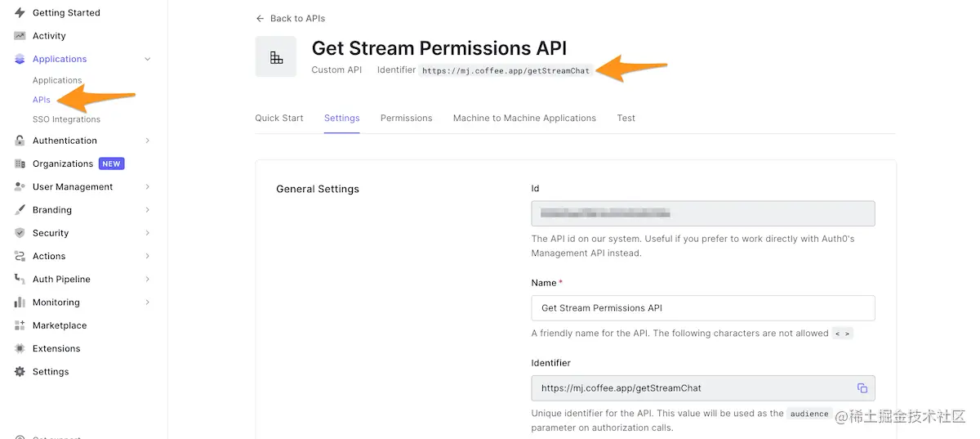Click the Actions flow icon
The image size is (980, 439).
click(x=20, y=256)
